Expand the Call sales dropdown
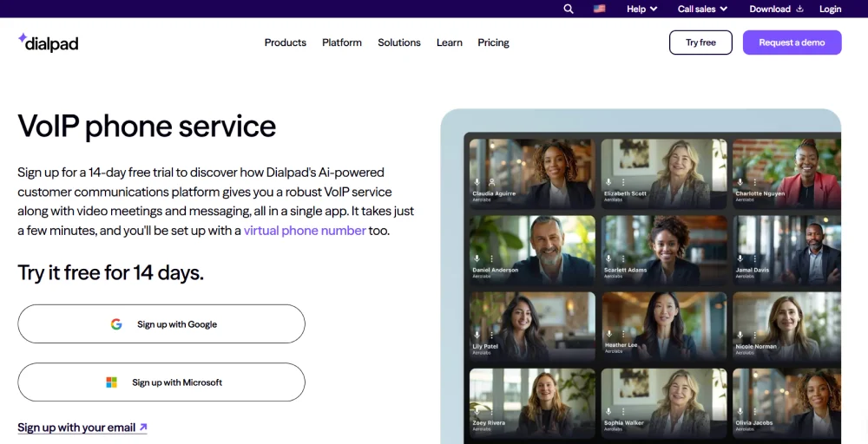The image size is (868, 444). pyautogui.click(x=702, y=9)
